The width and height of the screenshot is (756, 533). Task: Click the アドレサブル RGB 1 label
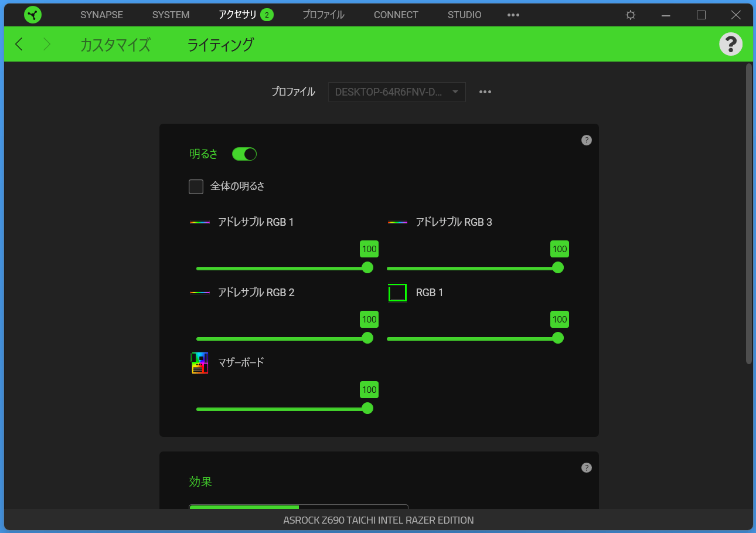256,222
